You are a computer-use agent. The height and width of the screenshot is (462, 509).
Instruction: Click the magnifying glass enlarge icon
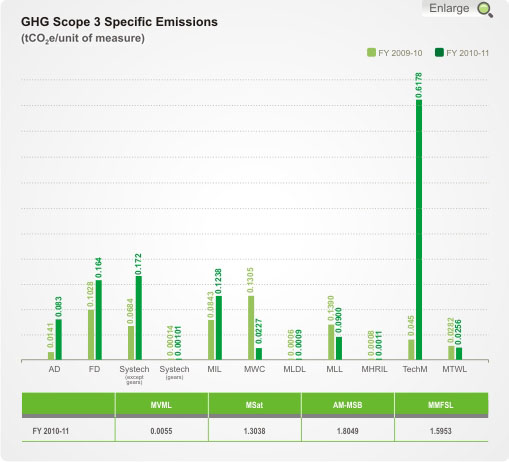tap(485, 10)
